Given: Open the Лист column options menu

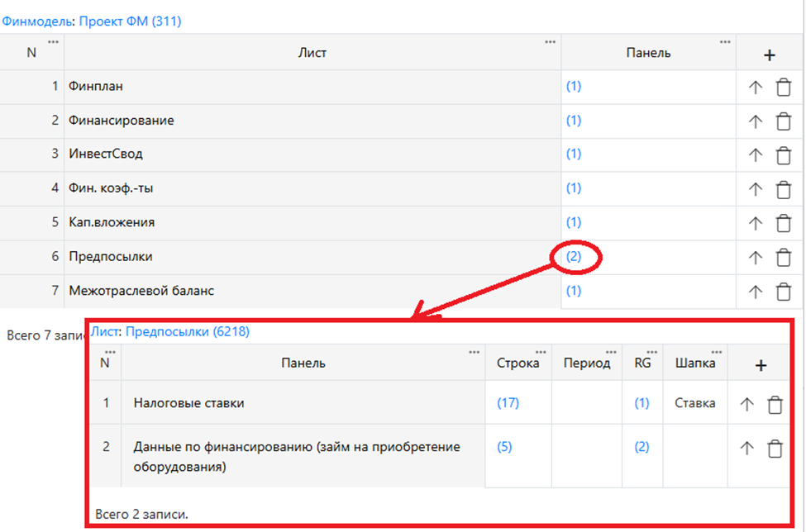Looking at the screenshot, I should click(x=550, y=42).
